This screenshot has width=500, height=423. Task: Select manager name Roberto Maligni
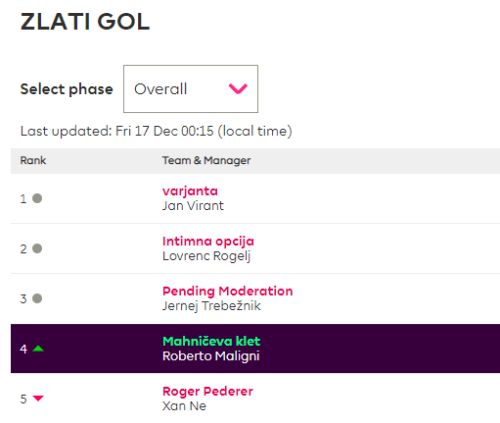tap(211, 356)
